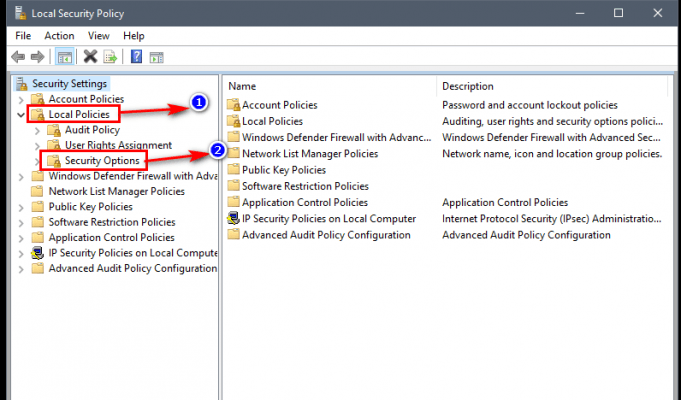Select Account Policies name in list

pos(279,105)
